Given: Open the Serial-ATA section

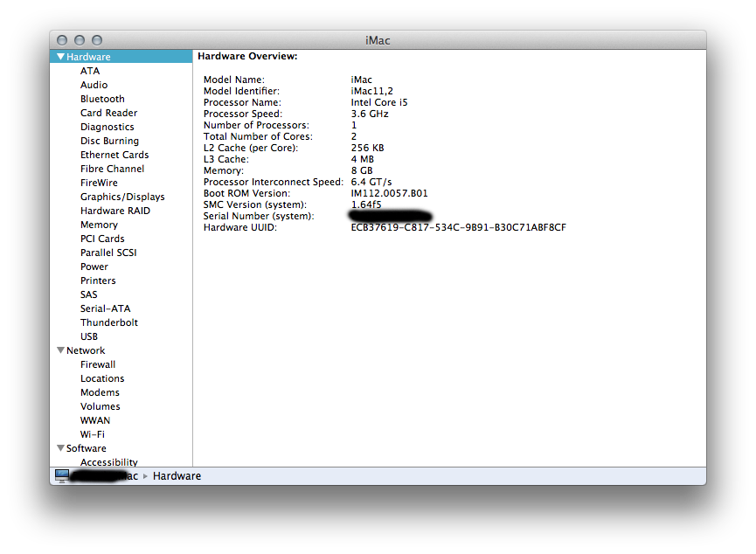Looking at the screenshot, I should pos(105,308).
